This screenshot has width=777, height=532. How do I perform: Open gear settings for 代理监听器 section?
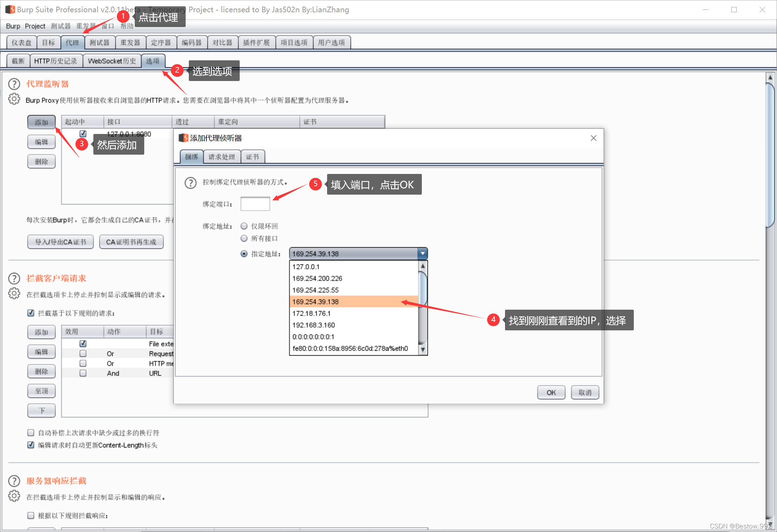click(x=14, y=99)
